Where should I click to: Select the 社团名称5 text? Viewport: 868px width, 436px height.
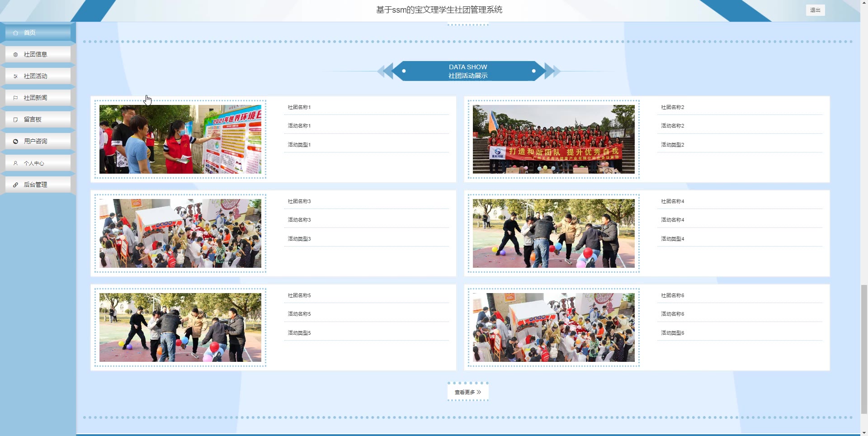tap(299, 295)
